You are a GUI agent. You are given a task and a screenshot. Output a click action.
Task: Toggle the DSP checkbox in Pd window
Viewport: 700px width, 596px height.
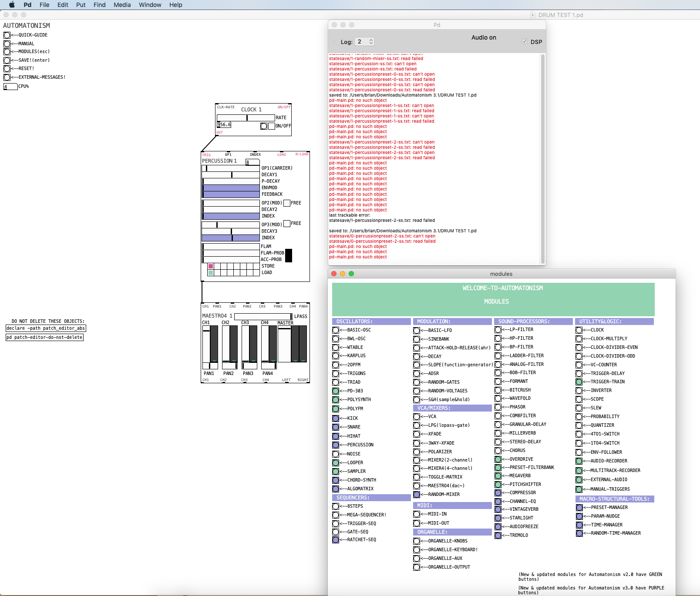point(524,42)
